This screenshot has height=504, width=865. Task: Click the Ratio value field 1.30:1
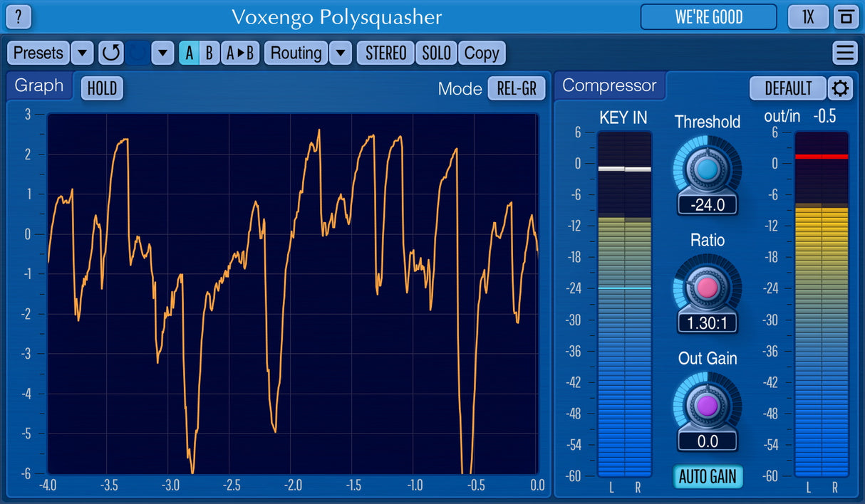click(x=708, y=322)
